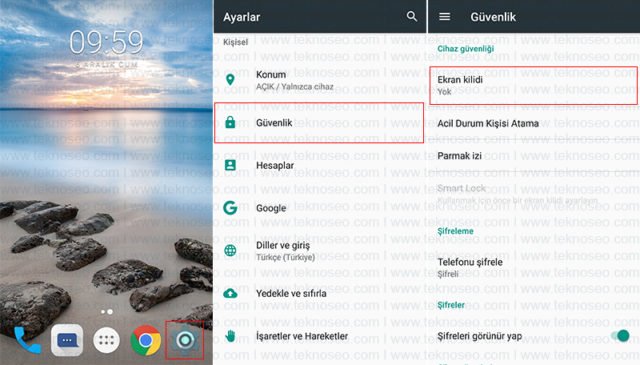Open the hamburger menu in Güvenlik
Screen dimensions: 640x365
(444, 16)
